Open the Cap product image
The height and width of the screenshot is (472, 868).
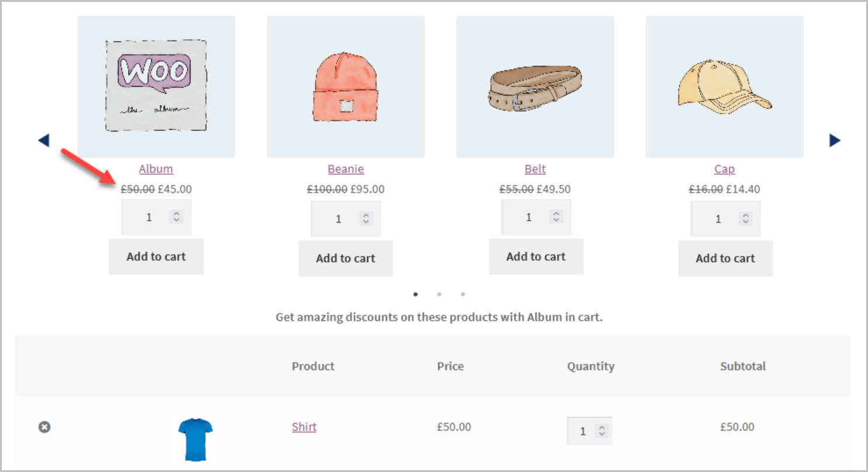(x=724, y=87)
